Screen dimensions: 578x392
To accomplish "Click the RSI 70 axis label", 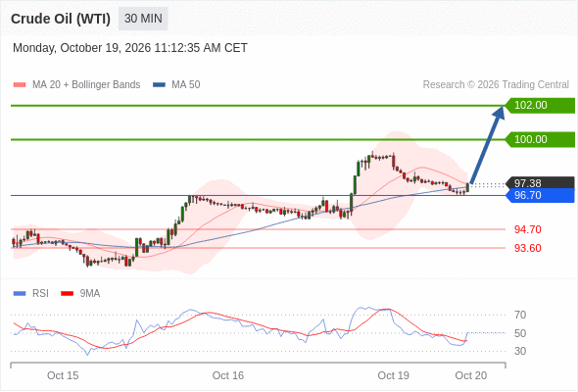I will click(520, 315).
